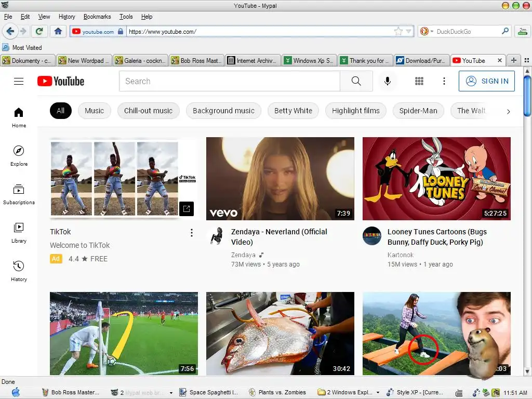532x399 pixels.
Task: Open a new tab with the plus button
Action: click(514, 60)
